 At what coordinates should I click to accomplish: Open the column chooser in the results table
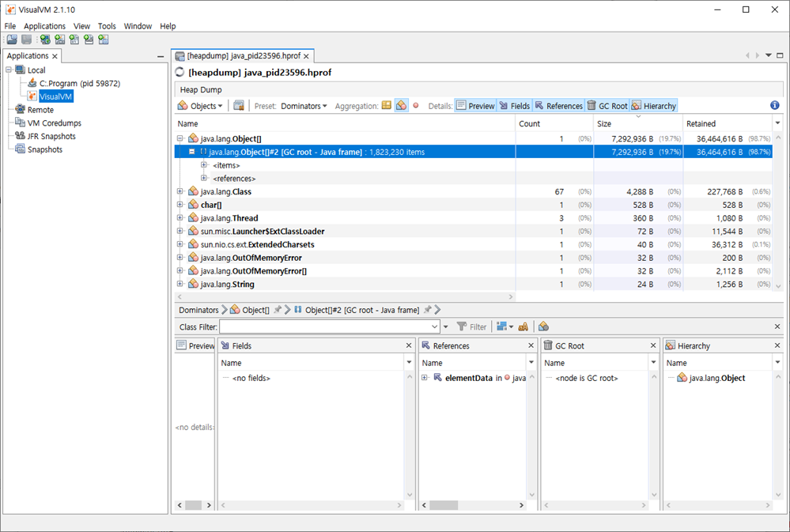pos(777,123)
